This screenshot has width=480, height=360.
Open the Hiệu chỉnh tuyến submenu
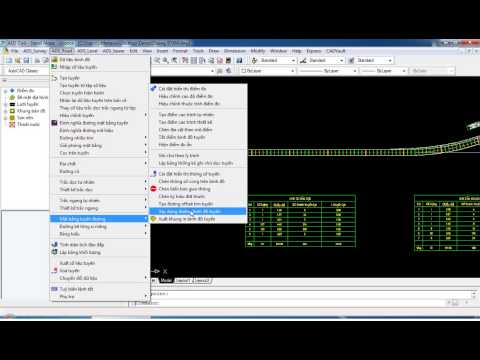(x=99, y=115)
